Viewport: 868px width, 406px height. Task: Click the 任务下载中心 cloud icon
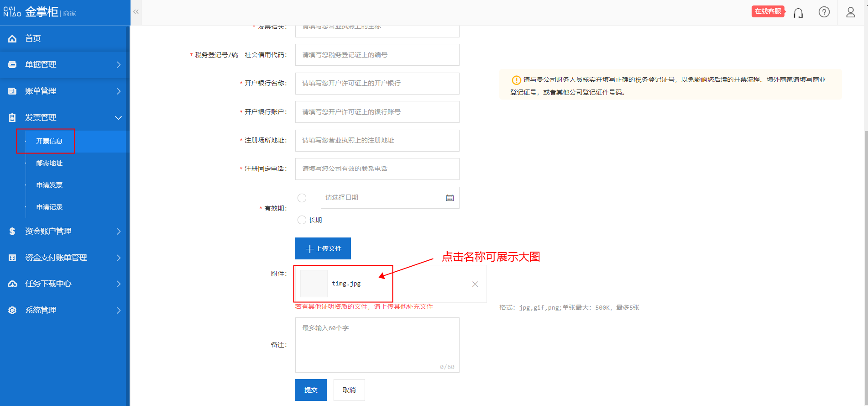pos(12,284)
